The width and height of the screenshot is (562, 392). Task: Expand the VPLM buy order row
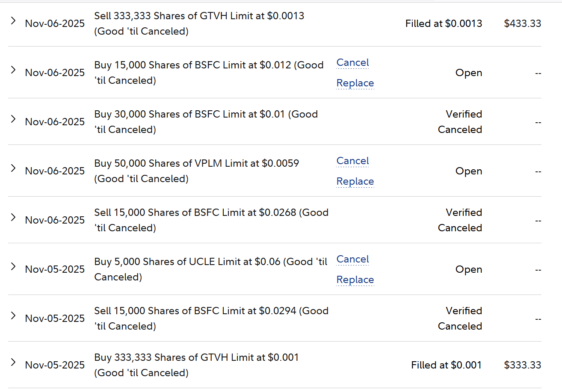click(13, 168)
